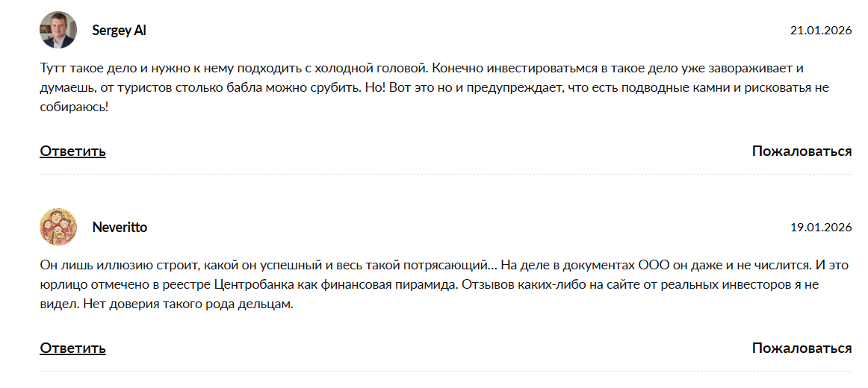The width and height of the screenshot is (868, 388).
Task: Click Neveritto's cartoon avatar image
Action: [x=58, y=227]
